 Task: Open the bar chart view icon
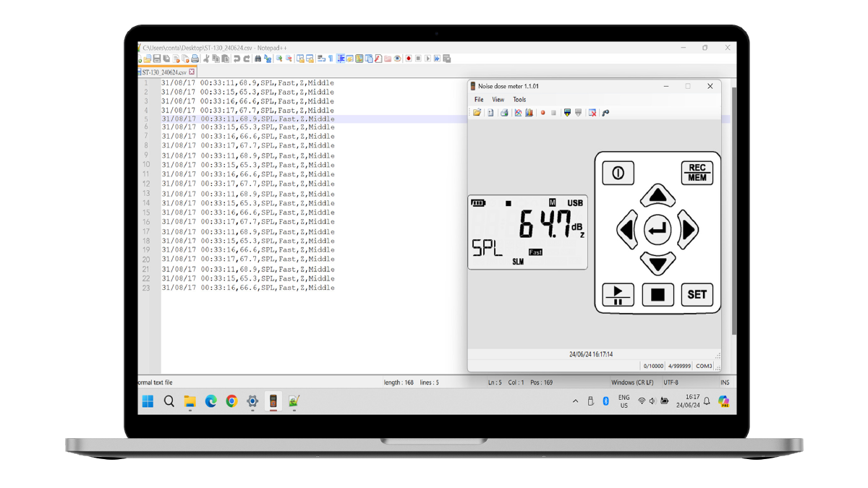[x=529, y=113]
